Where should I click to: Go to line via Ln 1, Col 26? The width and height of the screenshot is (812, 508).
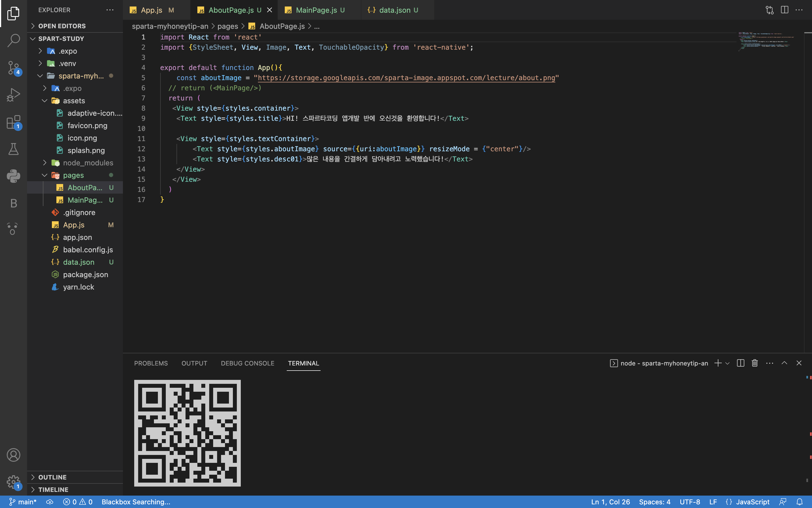click(610, 502)
